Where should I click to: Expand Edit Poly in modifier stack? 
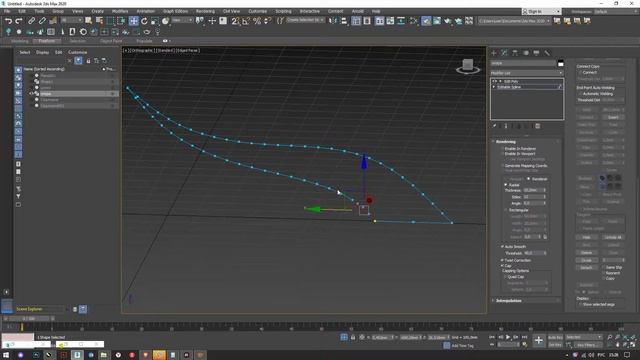pos(500,81)
